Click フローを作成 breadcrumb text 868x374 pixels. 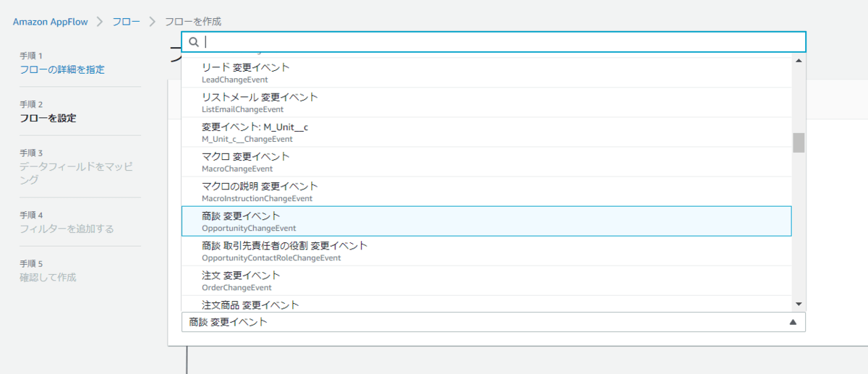193,22
